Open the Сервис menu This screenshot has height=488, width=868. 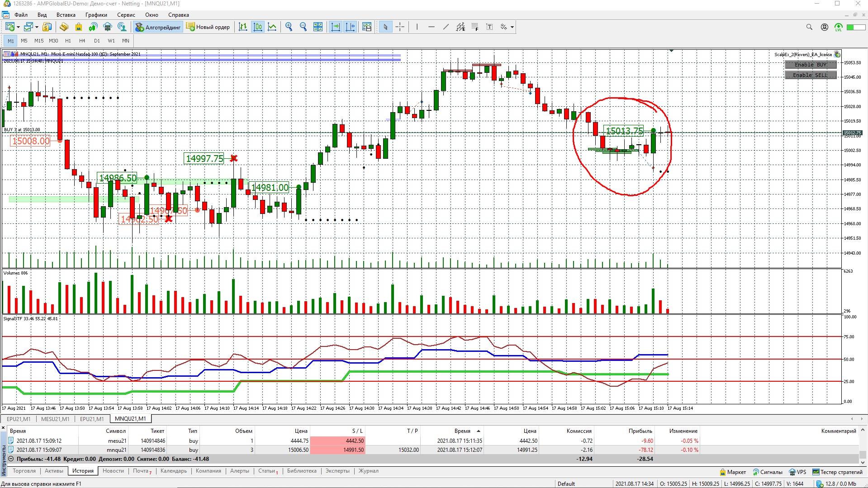coord(126,15)
